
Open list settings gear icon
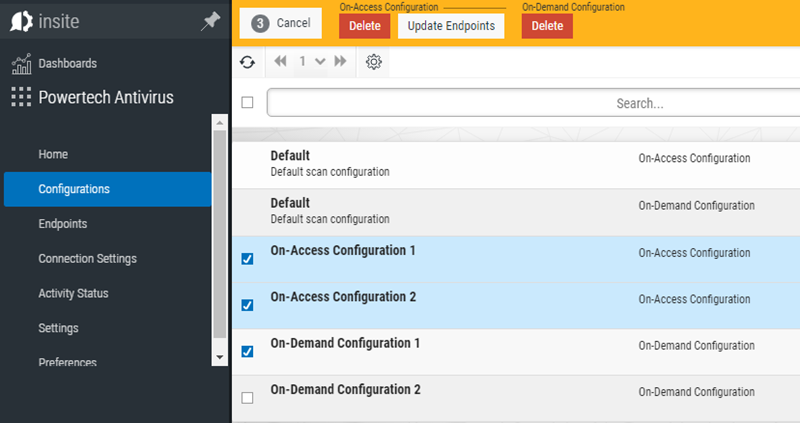[373, 62]
